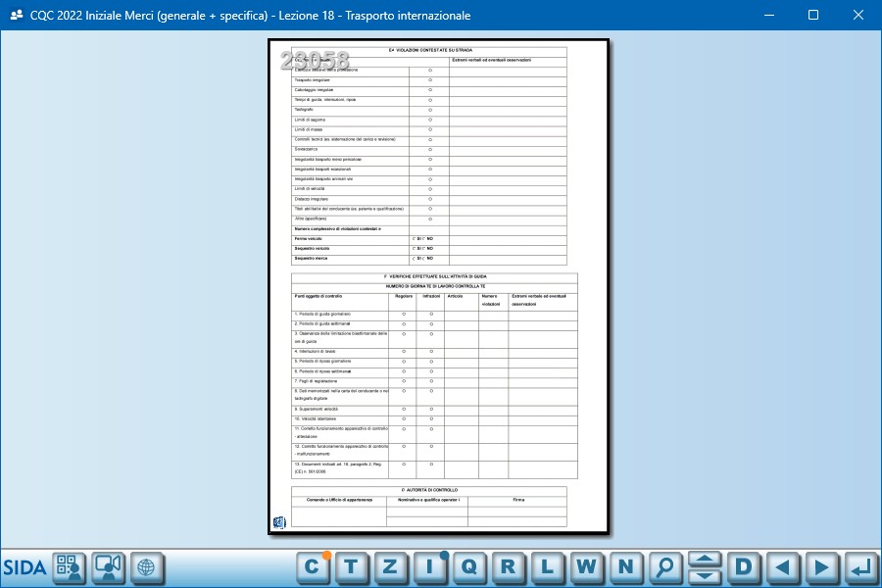Select the Z toolbar button
Image resolution: width=882 pixels, height=588 pixels.
[x=390, y=566]
